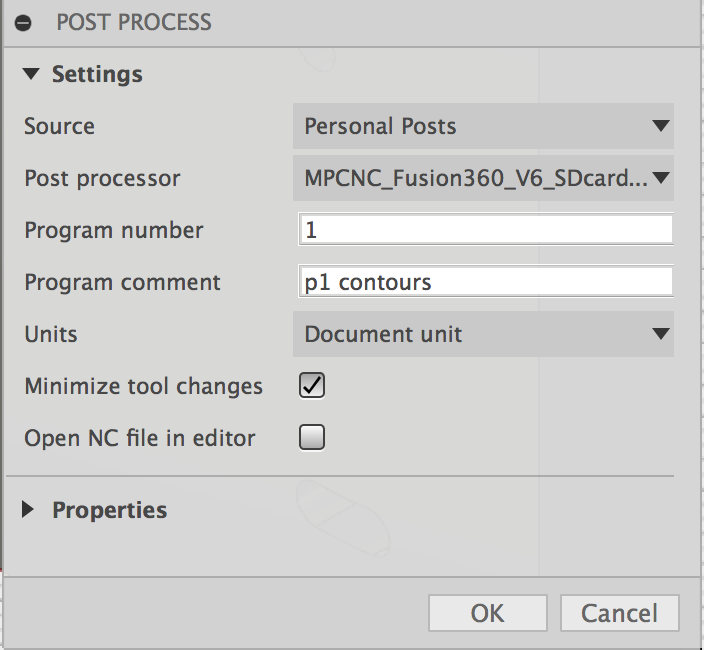Click the Settings section heading text
The image size is (704, 650).
point(97,75)
